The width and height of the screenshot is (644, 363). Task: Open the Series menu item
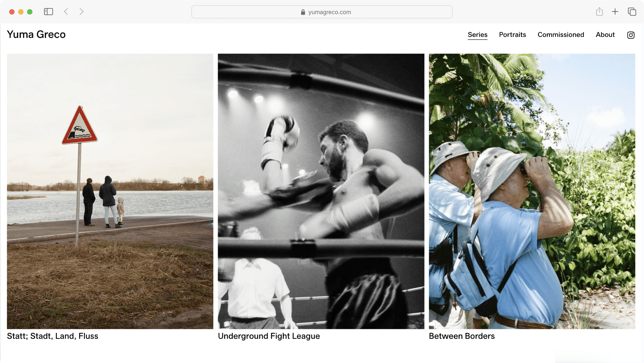(x=477, y=34)
